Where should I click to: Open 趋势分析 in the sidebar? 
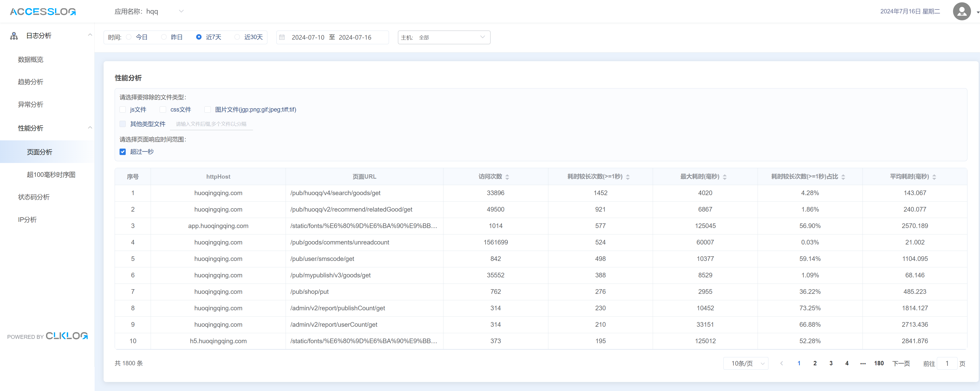click(x=30, y=82)
